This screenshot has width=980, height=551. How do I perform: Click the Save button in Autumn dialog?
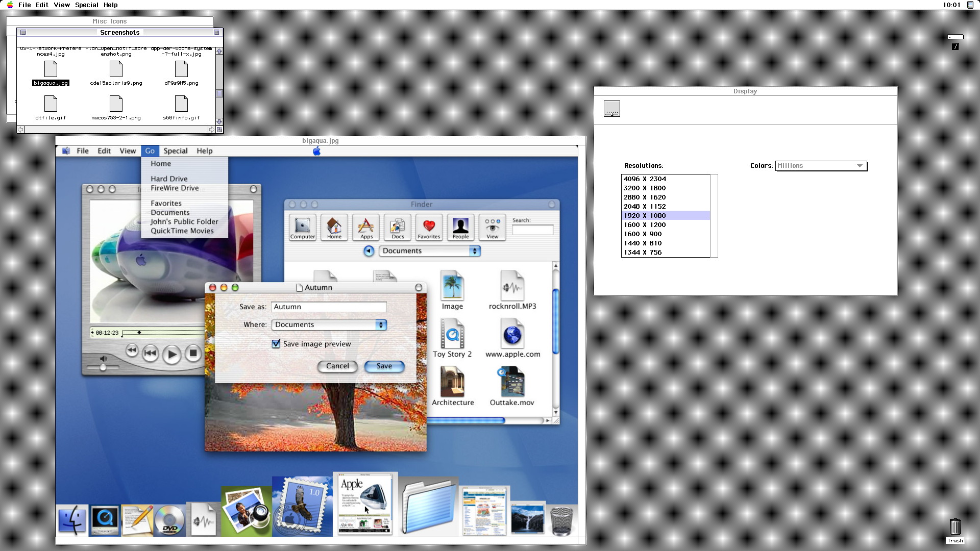[x=384, y=366]
